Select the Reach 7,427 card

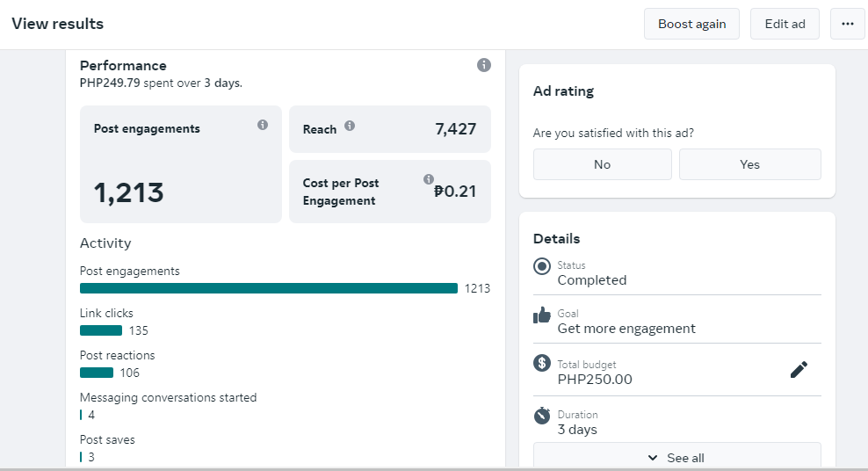(390, 129)
